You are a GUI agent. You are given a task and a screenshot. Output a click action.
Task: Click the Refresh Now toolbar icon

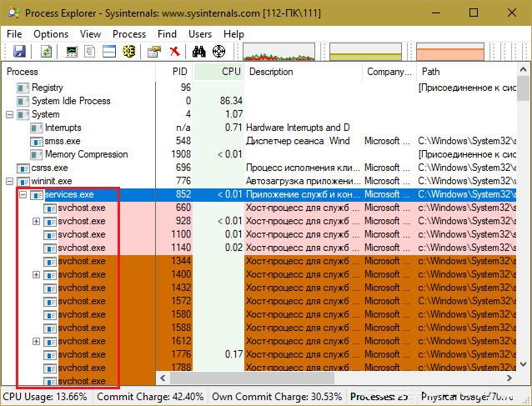point(46,52)
